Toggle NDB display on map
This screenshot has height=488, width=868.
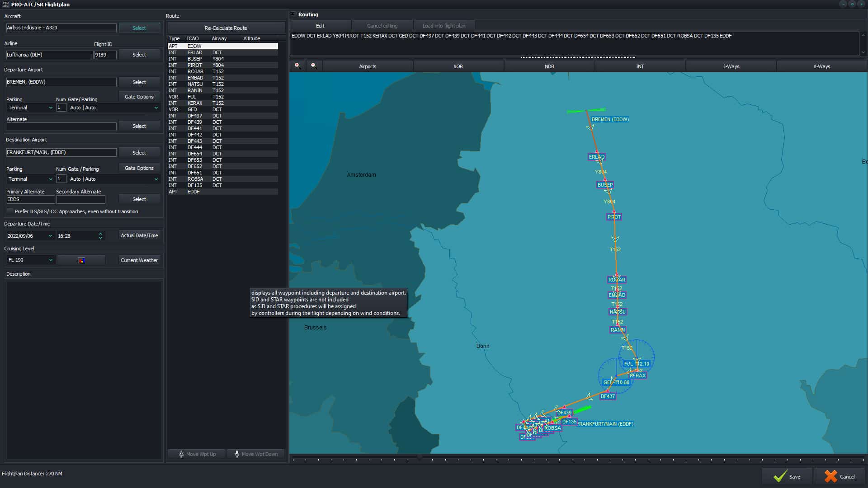tap(549, 66)
